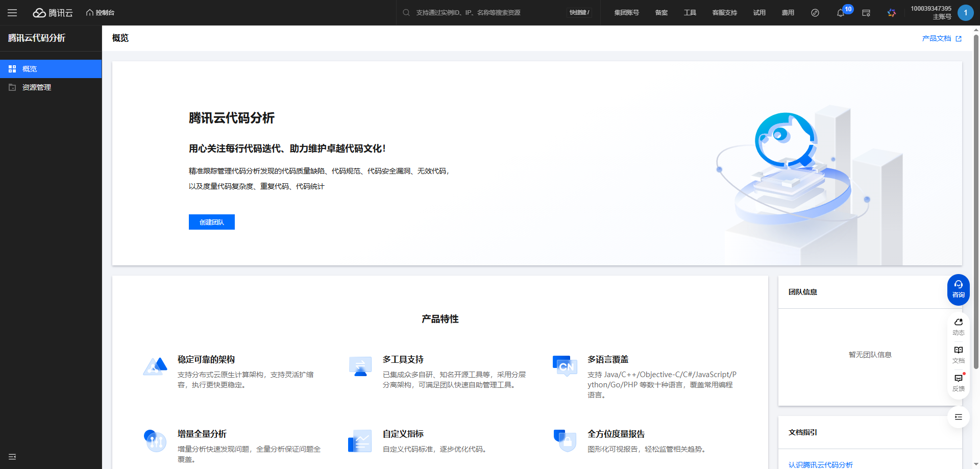
Task: Collapse the sidebar with bottom icon
Action: 12,457
